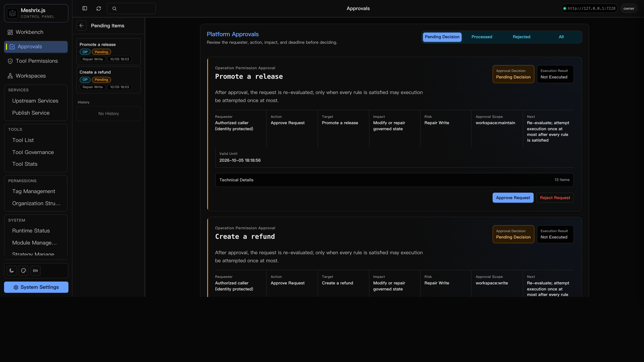Image resolution: width=644 pixels, height=362 pixels.
Task: Click the EN language button
Action: point(35,270)
